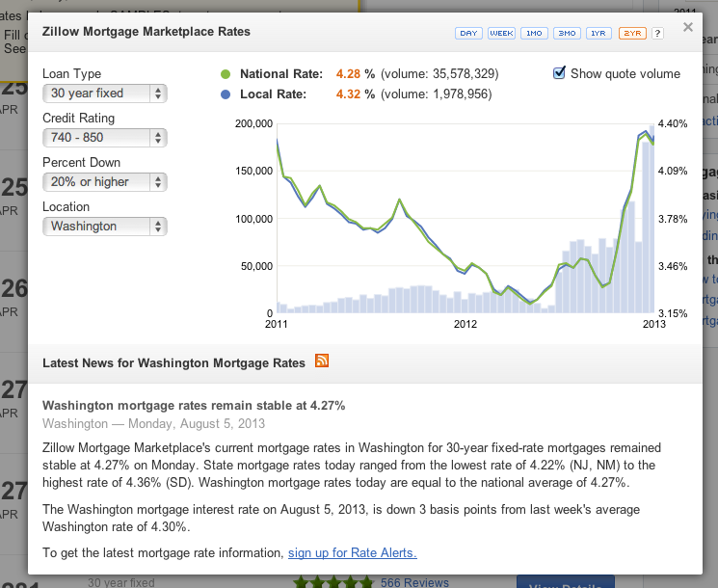Switch chart range to DAY
The width and height of the screenshot is (718, 588).
tap(468, 34)
